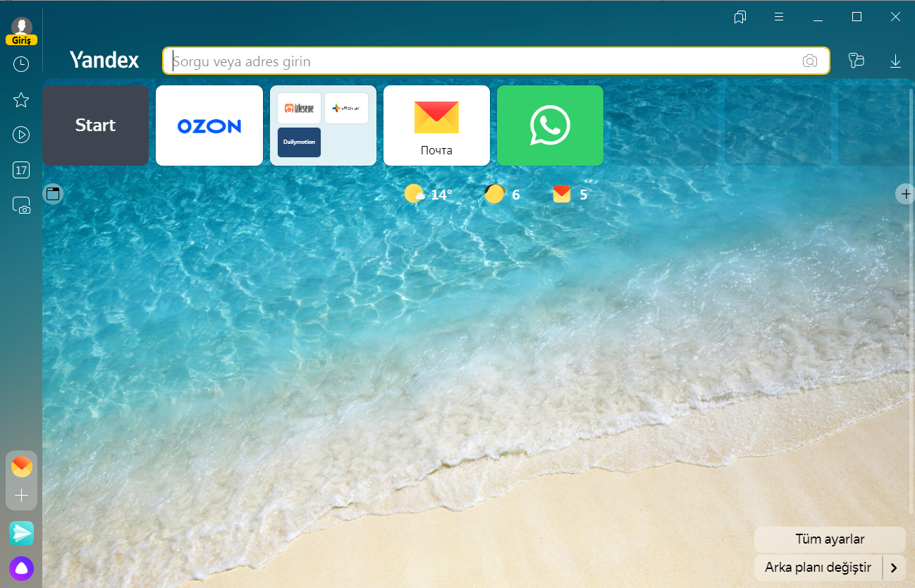Screen dimensions: 915x588
Task: Open the Почта mail tile
Action: (x=436, y=125)
